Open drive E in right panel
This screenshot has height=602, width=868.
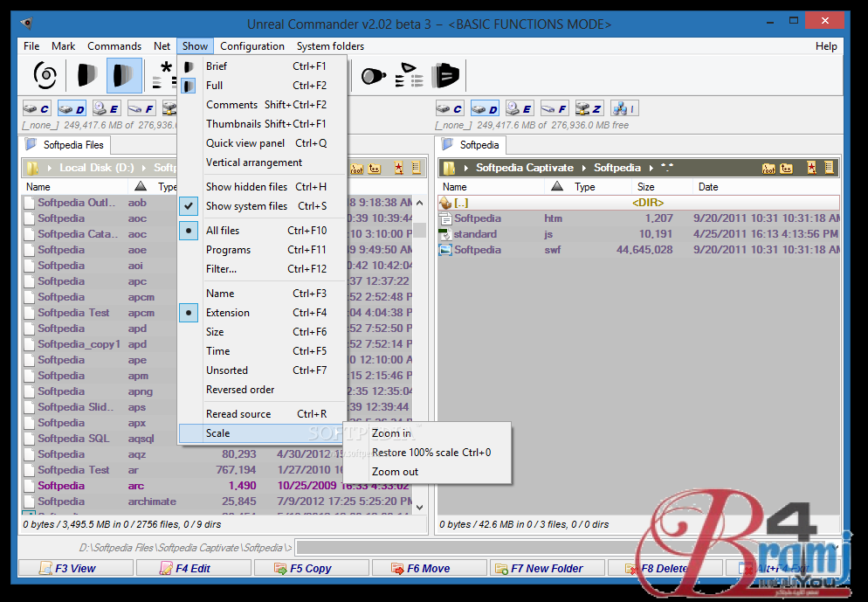[520, 109]
